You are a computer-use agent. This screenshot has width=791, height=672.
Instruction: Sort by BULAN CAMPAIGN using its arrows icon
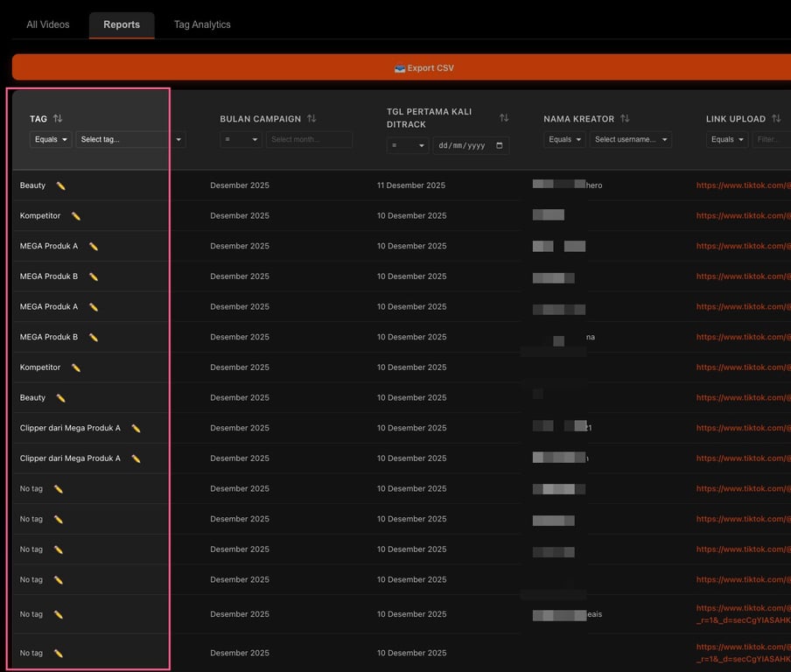(x=311, y=118)
